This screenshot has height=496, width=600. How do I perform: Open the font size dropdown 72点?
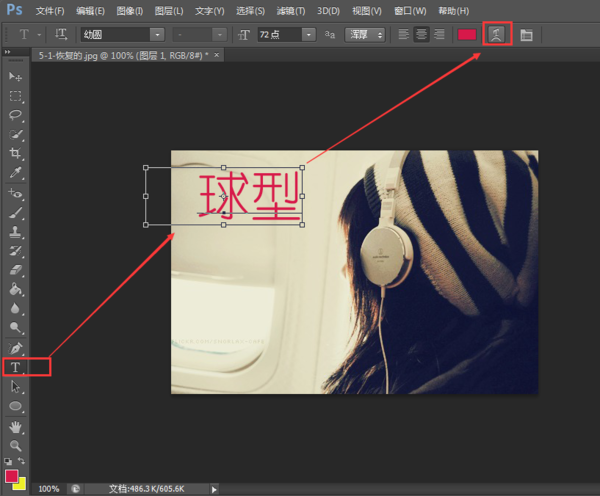click(308, 35)
